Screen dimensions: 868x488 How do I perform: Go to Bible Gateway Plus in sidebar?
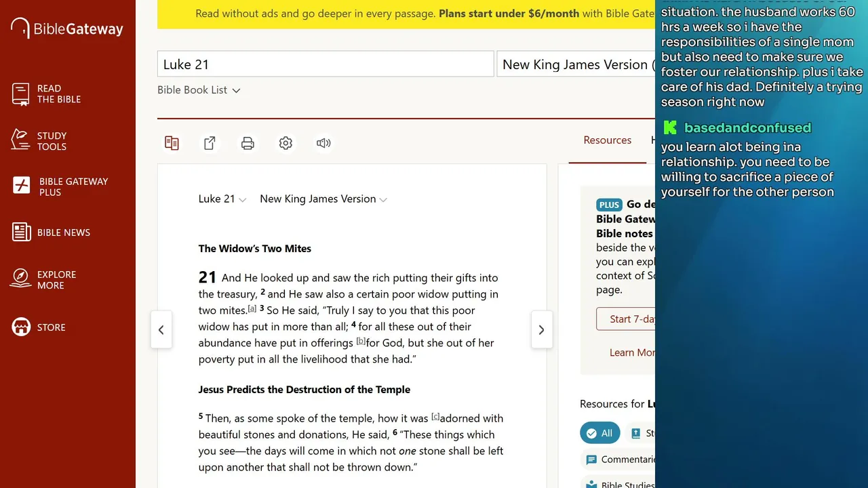(60, 186)
